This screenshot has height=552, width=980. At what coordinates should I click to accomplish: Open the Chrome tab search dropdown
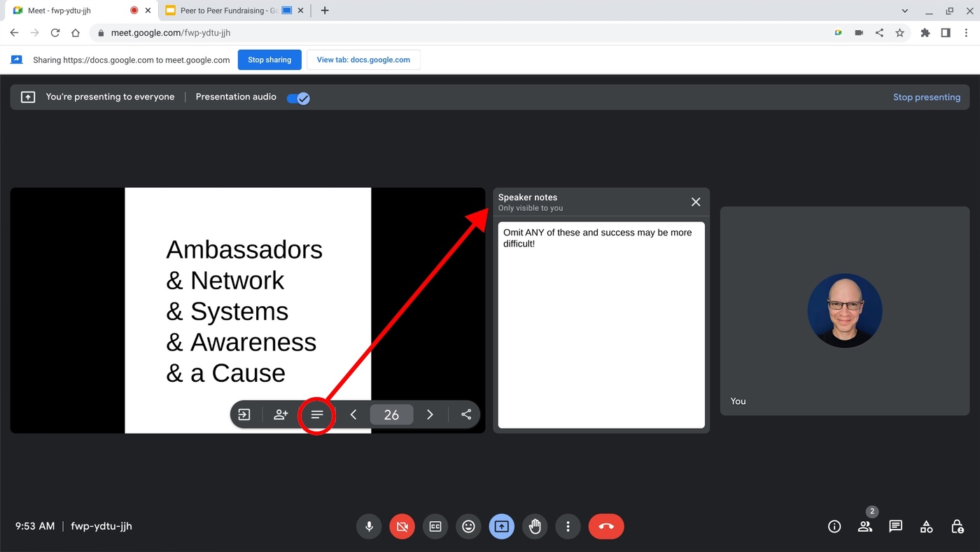pos(904,11)
